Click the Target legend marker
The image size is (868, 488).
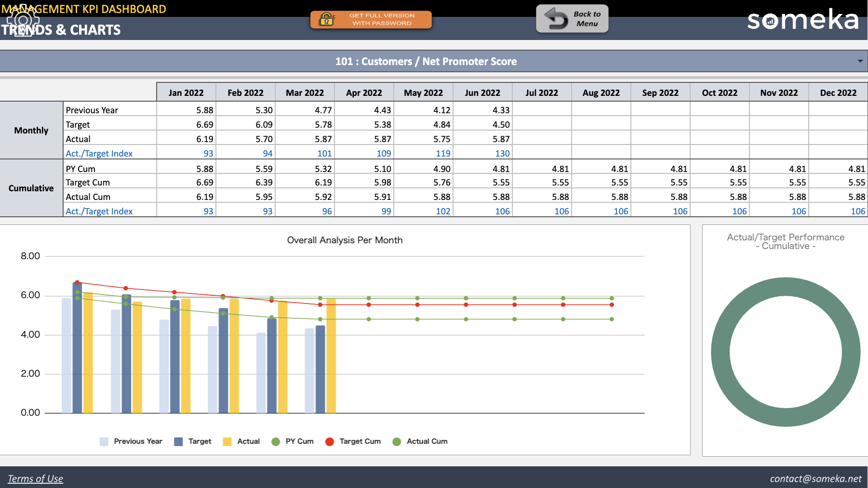[178, 441]
